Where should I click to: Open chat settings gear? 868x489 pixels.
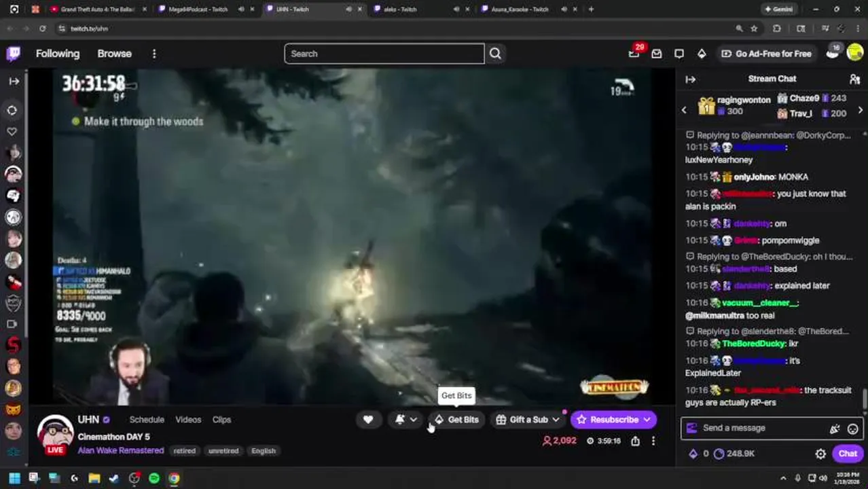820,454
